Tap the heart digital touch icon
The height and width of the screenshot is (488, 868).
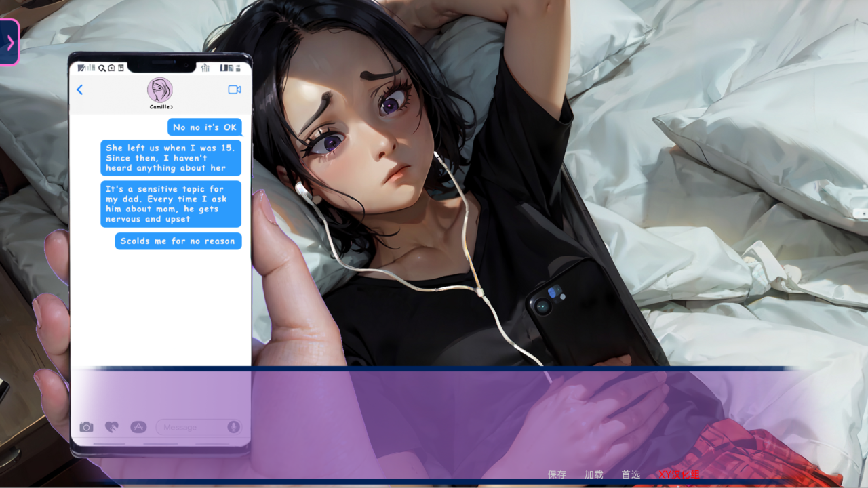tap(112, 427)
